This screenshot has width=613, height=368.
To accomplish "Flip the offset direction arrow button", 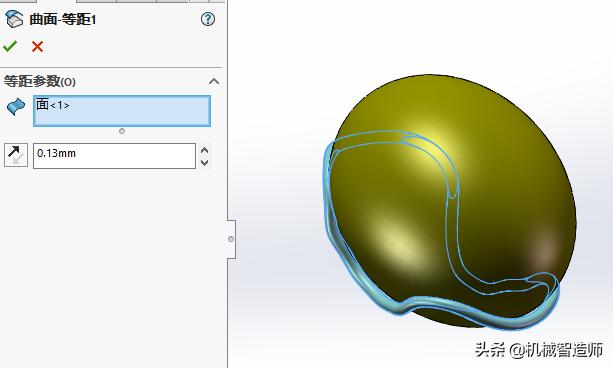I will pyautogui.click(x=16, y=155).
